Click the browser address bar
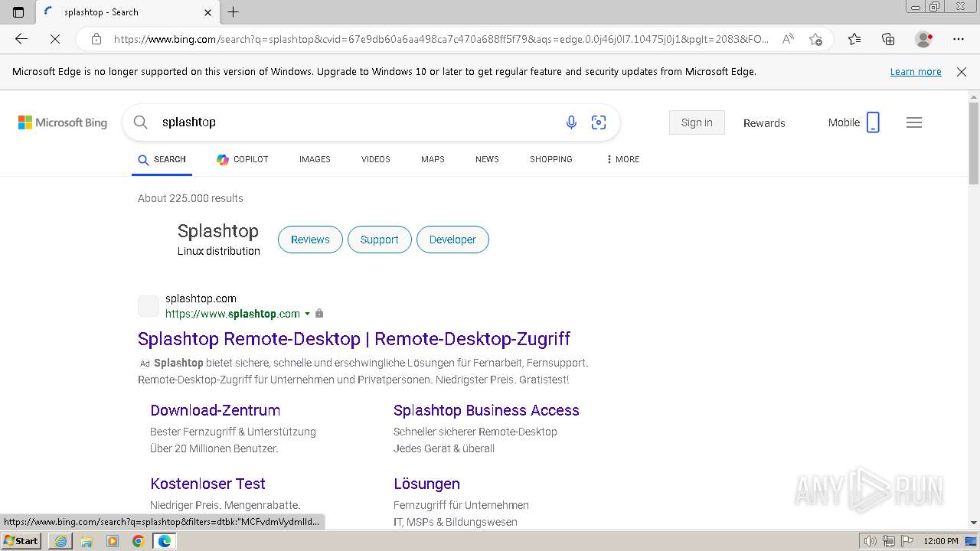This screenshot has width=980, height=551. [x=441, y=39]
